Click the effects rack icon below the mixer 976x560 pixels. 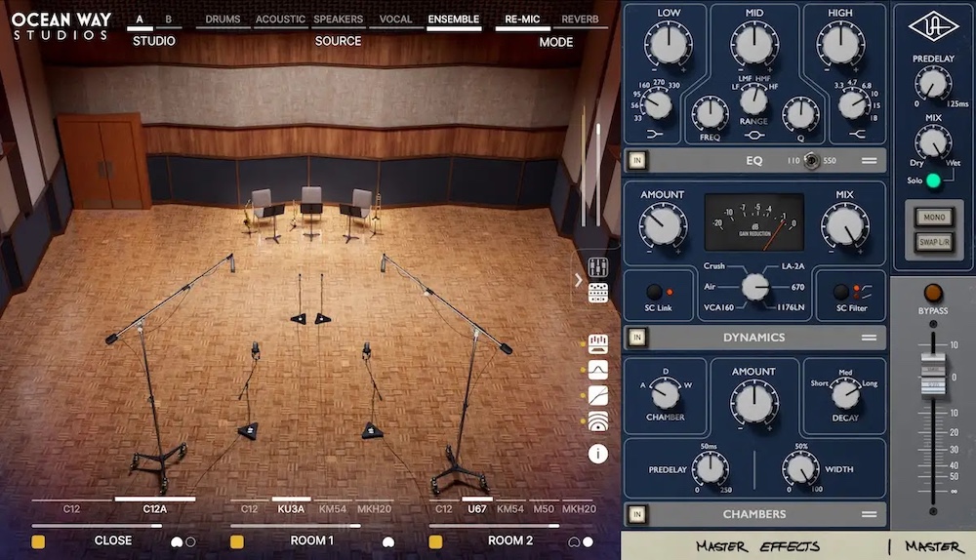click(598, 292)
